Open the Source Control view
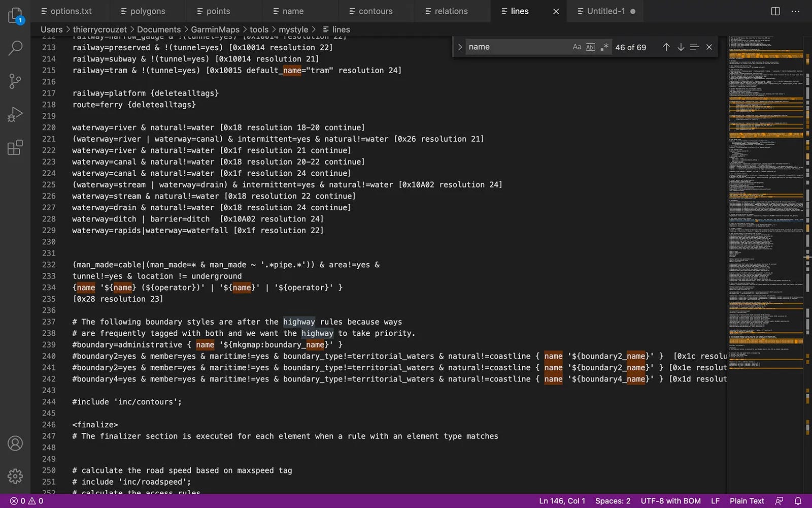Viewport: 812px width, 508px height. [x=15, y=81]
